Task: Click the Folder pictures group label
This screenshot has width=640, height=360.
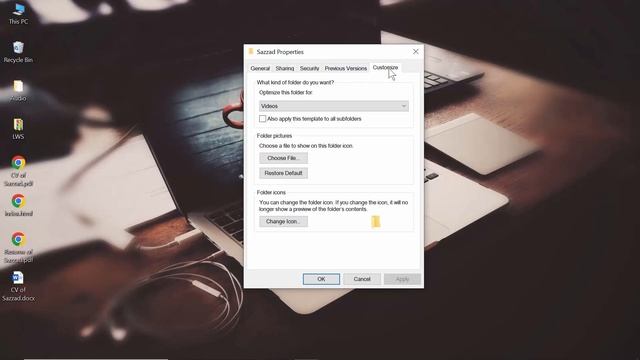Action: tap(274, 136)
